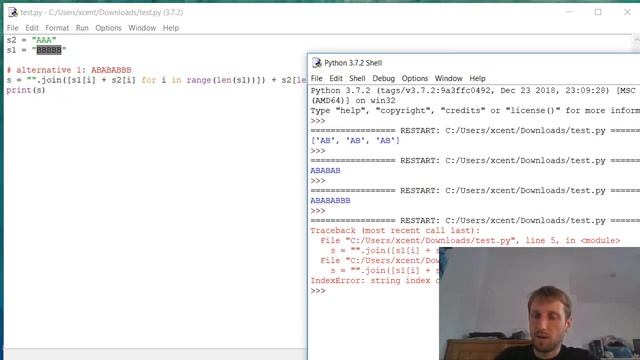This screenshot has width=640, height=360.
Task: Open the Options menu in Python Shell
Action: click(415, 78)
